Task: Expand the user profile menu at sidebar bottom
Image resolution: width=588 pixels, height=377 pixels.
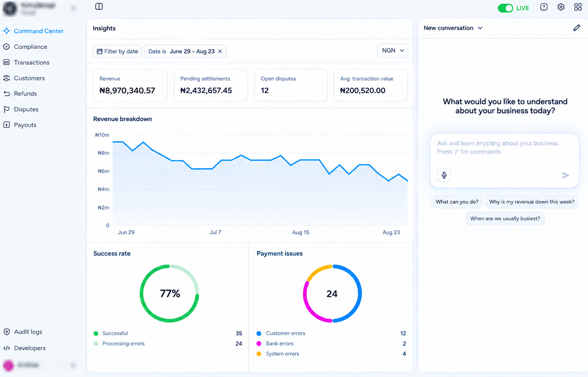Action: pos(74,365)
